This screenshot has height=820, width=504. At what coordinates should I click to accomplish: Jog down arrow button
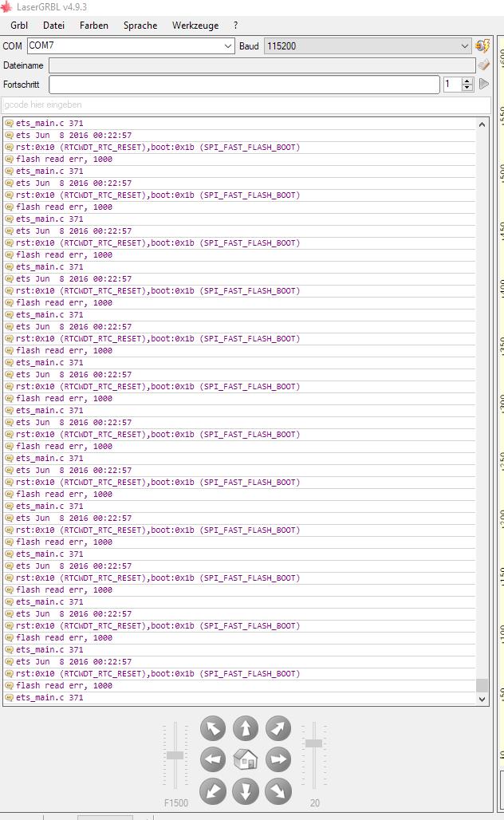(246, 791)
